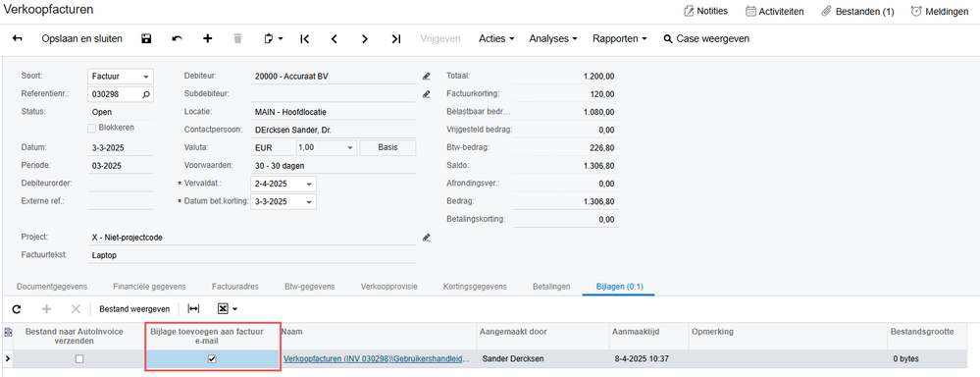Screen dimensions: 980x377
Task: Uncheck Bijlage toevoegen aan factuur e-mail
Action: pos(212,359)
